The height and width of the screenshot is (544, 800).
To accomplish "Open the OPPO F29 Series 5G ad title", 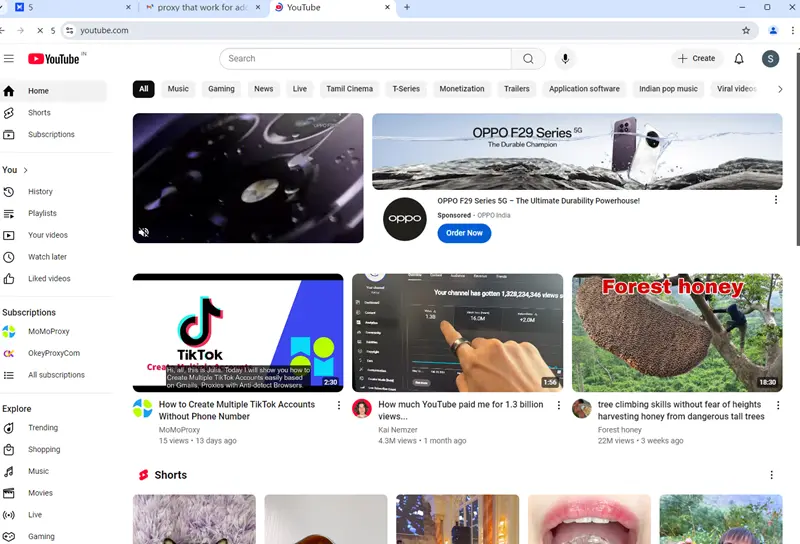I will click(x=538, y=201).
